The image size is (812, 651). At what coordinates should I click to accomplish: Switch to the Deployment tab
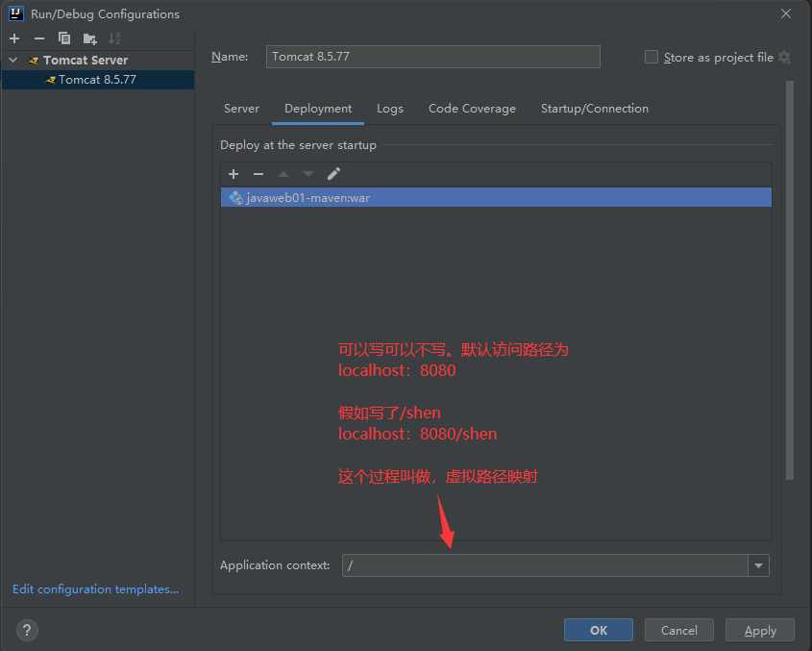click(318, 109)
